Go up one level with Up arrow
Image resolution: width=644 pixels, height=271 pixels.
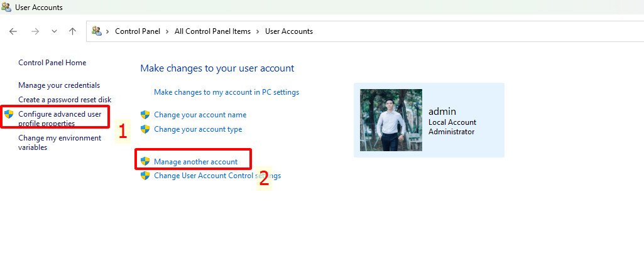pos(72,31)
